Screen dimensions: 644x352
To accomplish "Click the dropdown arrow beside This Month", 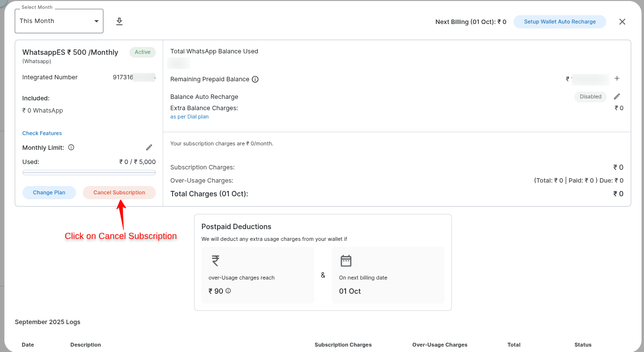I will coord(97,21).
